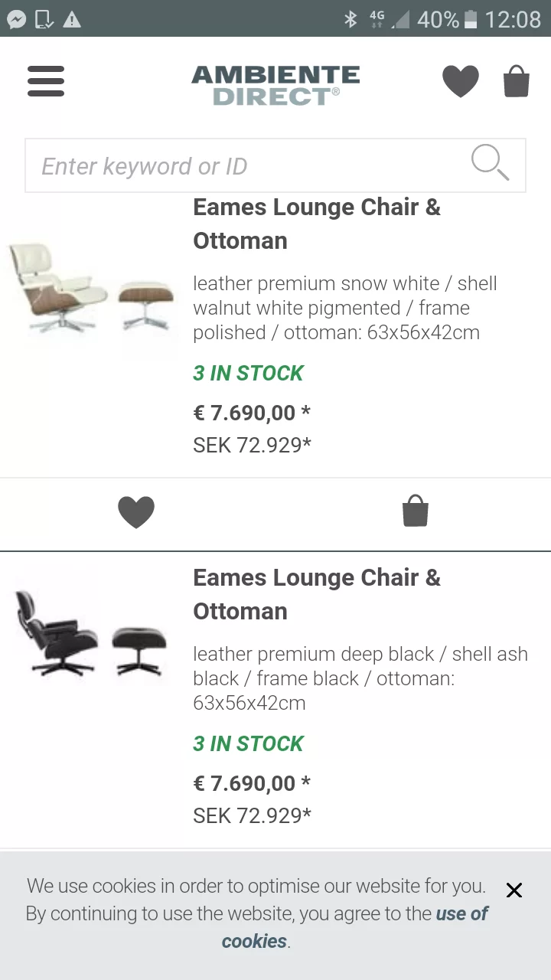The height and width of the screenshot is (980, 551).
Task: Click the Ambiente Direct logo
Action: coord(275,85)
